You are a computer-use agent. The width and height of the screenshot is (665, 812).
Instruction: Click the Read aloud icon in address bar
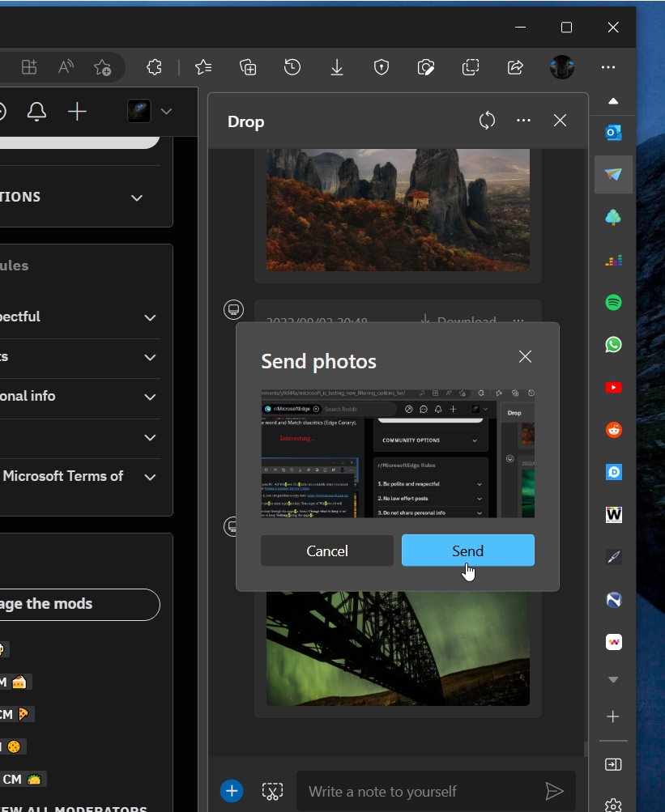(66, 67)
